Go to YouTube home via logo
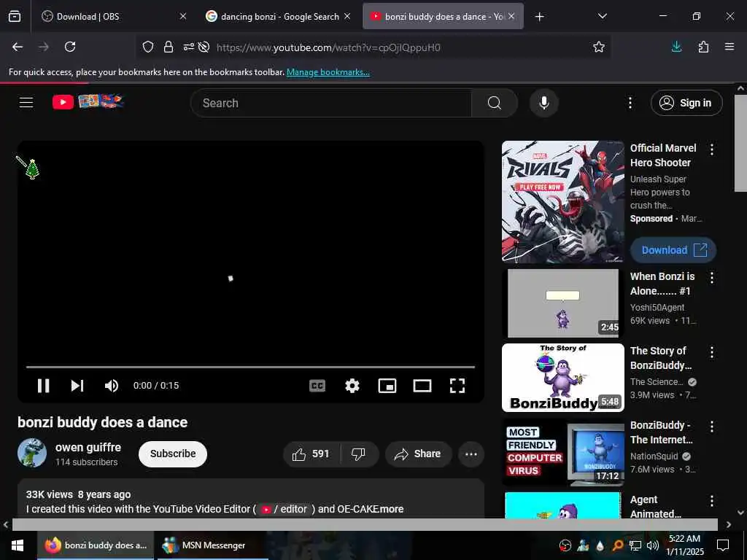Screen dimensions: 747x560 point(88,101)
